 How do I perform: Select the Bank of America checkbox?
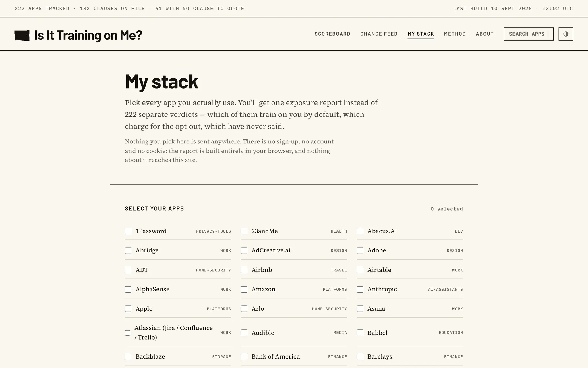pos(244,357)
